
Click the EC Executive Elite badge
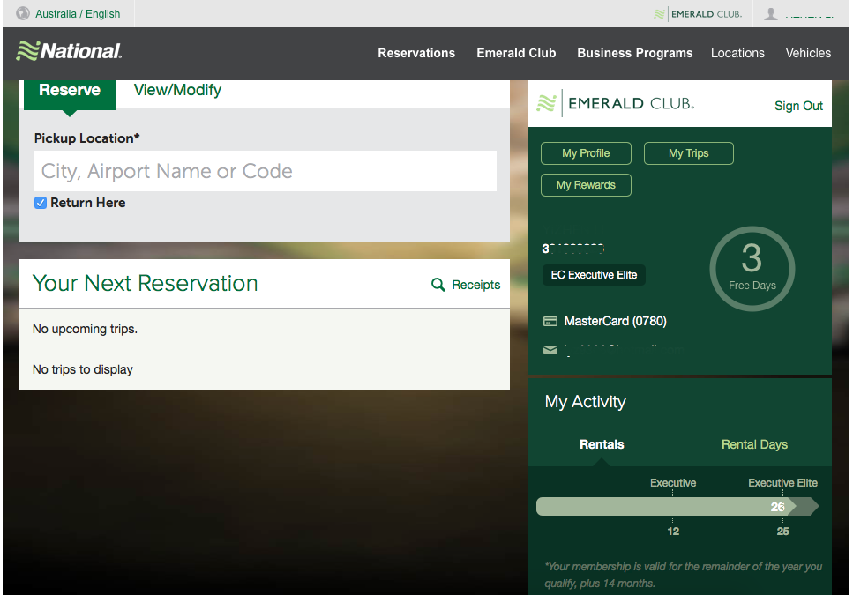pyautogui.click(x=594, y=275)
